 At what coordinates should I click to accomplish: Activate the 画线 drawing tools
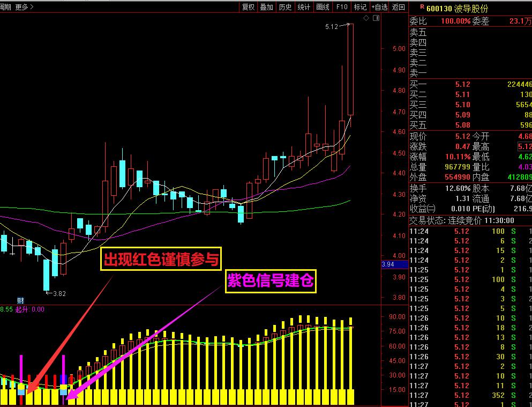coord(323,7)
